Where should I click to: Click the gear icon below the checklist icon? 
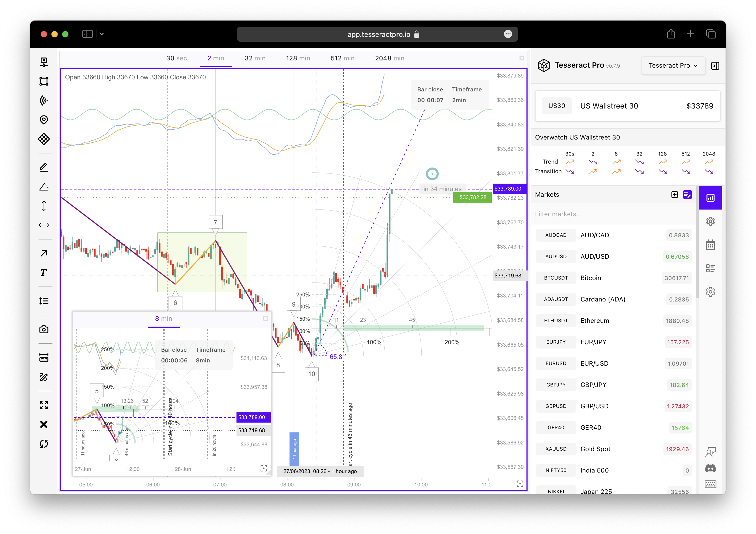pos(711,292)
